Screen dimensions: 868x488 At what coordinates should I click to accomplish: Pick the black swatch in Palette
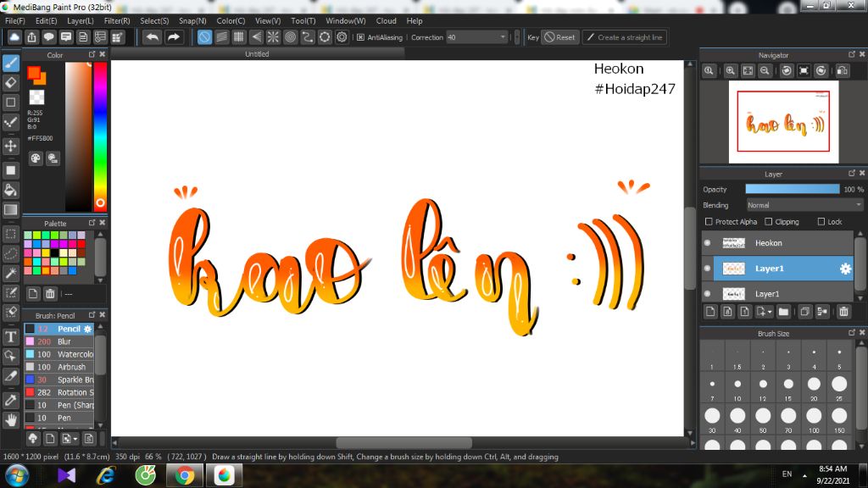(55, 252)
